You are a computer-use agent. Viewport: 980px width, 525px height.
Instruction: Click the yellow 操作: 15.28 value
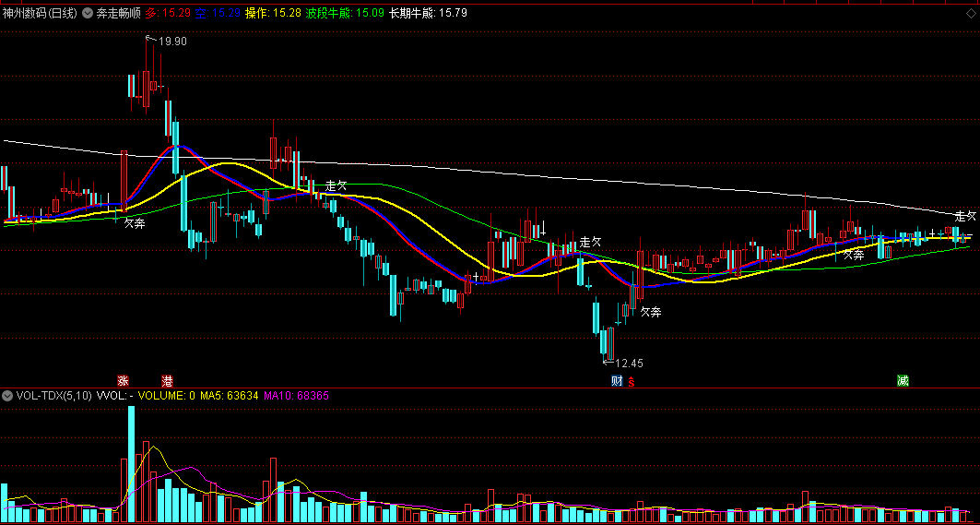[273, 13]
